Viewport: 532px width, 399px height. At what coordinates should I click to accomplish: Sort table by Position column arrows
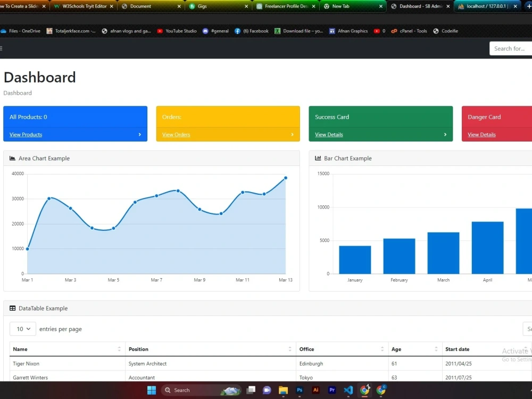click(x=290, y=349)
